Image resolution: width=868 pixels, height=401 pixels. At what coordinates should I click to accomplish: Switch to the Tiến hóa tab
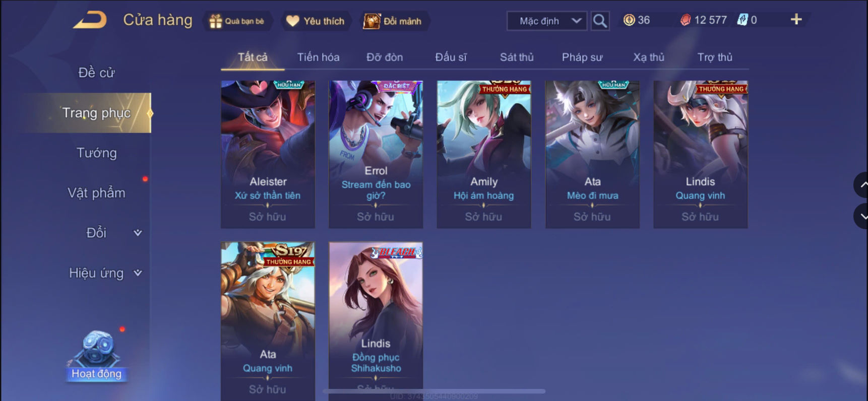click(318, 57)
